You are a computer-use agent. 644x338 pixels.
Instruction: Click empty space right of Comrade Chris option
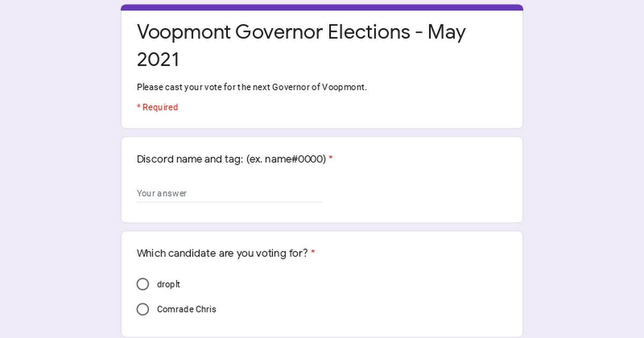(365, 310)
